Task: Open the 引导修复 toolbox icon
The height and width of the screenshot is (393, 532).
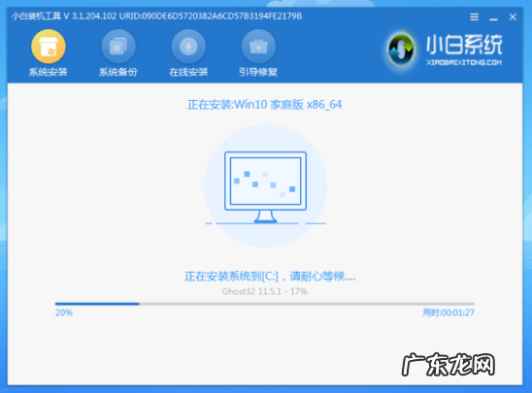Action: pyautogui.click(x=258, y=47)
